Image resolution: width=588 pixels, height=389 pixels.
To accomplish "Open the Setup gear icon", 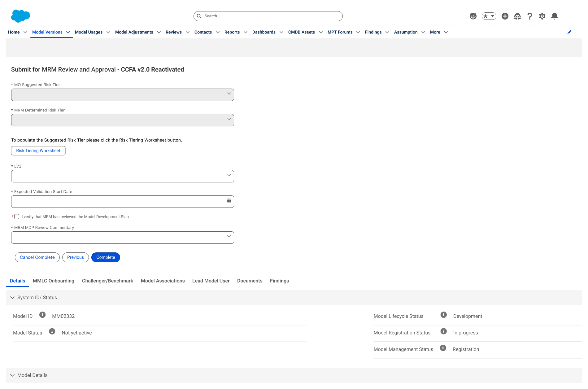I will [x=542, y=16].
